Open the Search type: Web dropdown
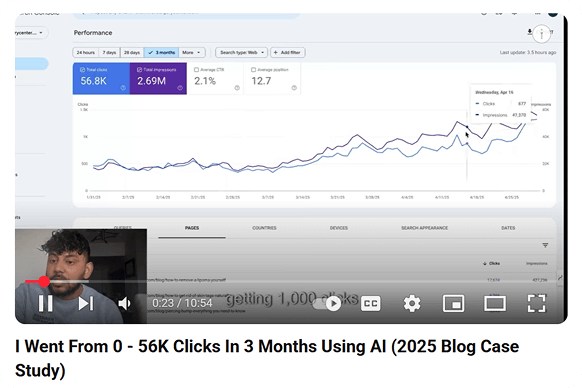Image resolution: width=582 pixels, height=388 pixels. pyautogui.click(x=241, y=52)
